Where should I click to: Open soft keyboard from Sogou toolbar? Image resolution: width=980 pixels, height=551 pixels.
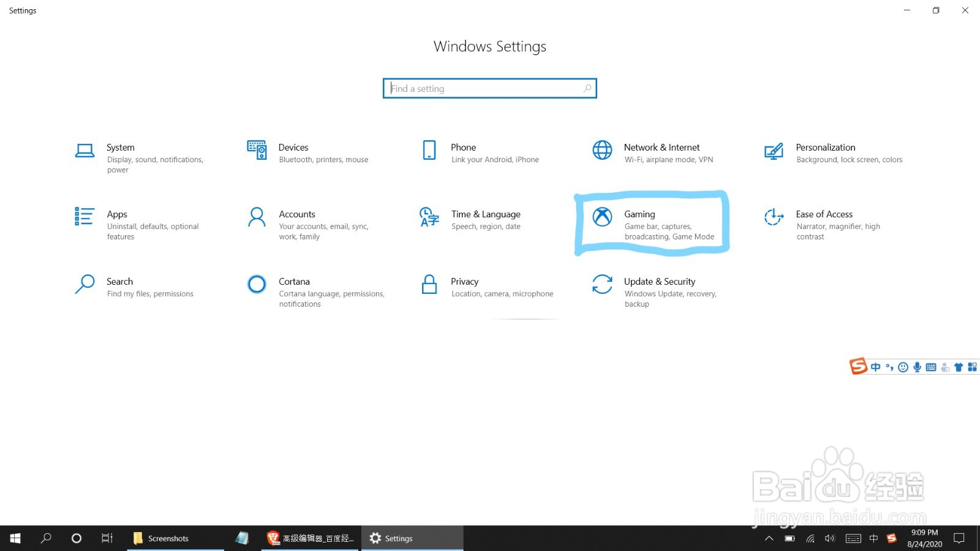pyautogui.click(x=931, y=367)
